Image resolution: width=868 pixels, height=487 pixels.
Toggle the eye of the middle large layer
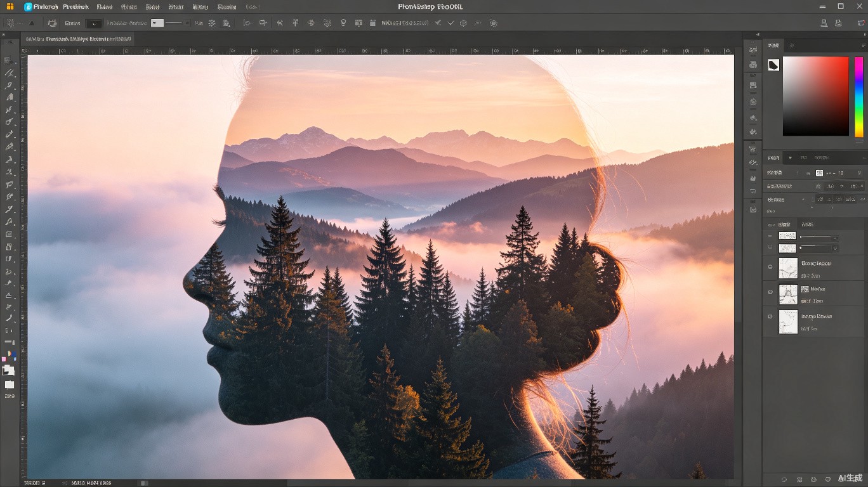point(770,292)
